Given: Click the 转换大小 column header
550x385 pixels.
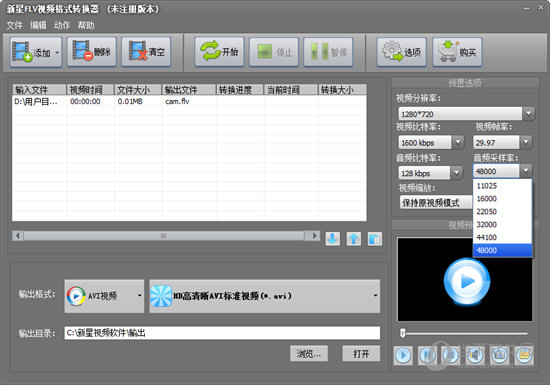Looking at the screenshot, I should pyautogui.click(x=342, y=90).
